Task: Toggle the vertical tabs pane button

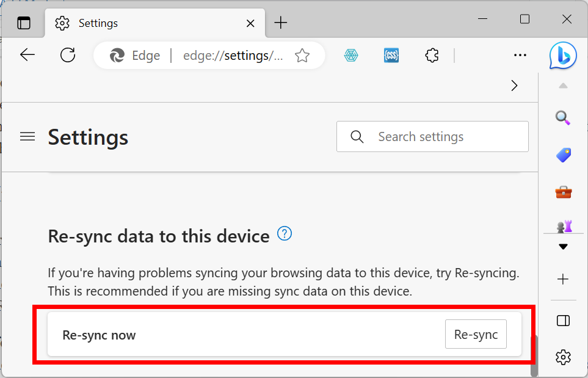Action: point(24,23)
